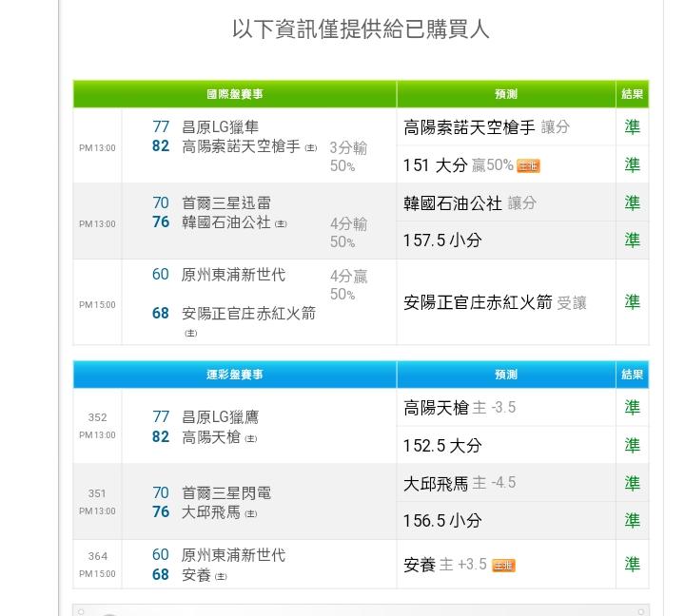Click prediction 安陽正官庄赤紅火箭 受讓
Image resolution: width=685 pixels, height=616 pixels.
click(495, 302)
